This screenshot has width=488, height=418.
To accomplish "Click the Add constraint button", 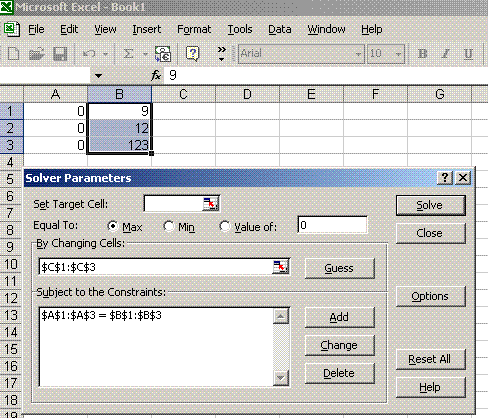I will (x=339, y=317).
